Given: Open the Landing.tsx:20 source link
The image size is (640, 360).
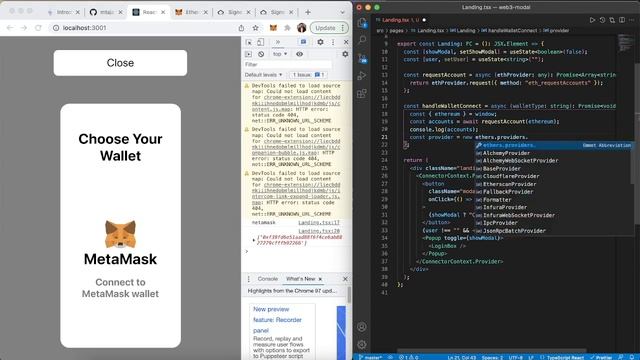Looking at the screenshot, I should [319, 231].
